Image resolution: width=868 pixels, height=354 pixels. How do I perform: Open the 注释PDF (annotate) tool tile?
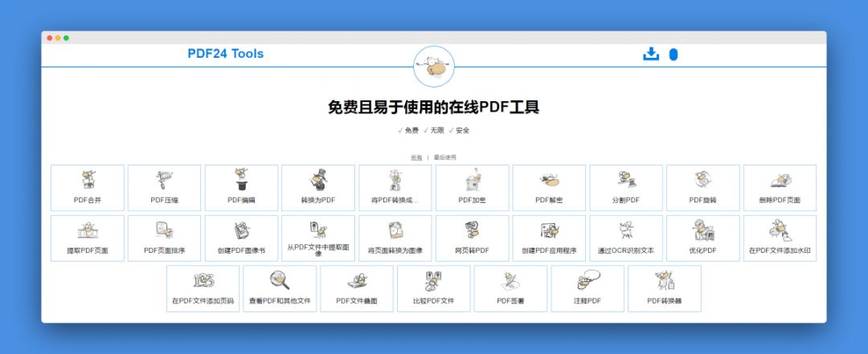[x=588, y=289]
